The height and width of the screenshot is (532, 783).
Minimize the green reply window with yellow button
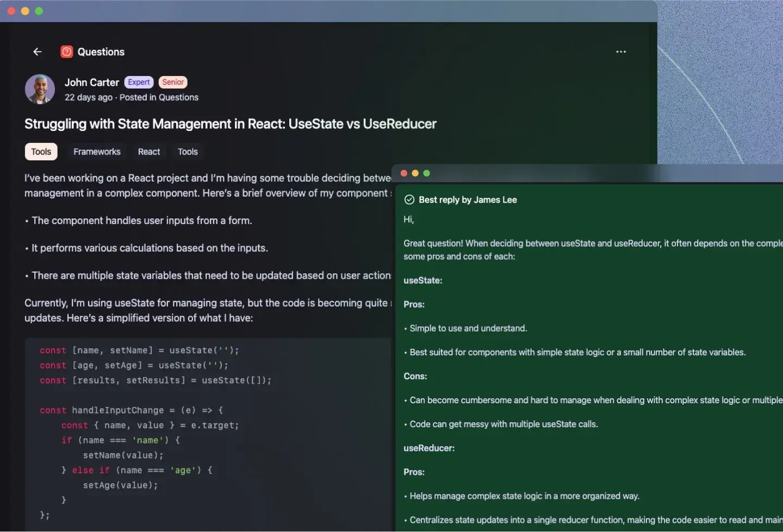pyautogui.click(x=415, y=173)
